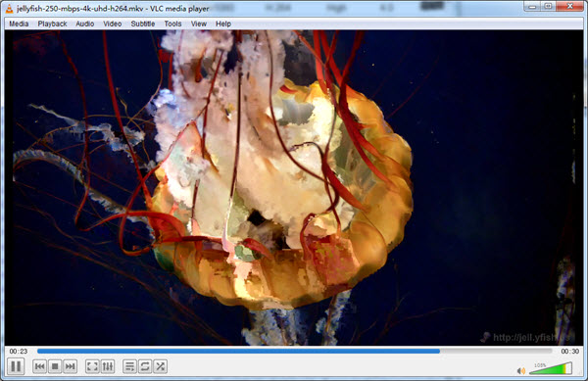
Task: Click the VLC cone icon in title bar
Action: (9, 8)
